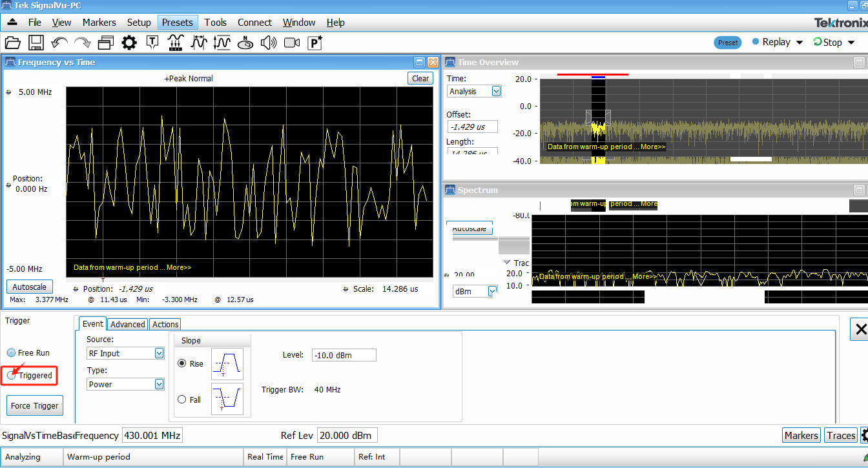Click the Frequency vs Time title icon
Screen dimensions: 868x468
click(x=10, y=63)
